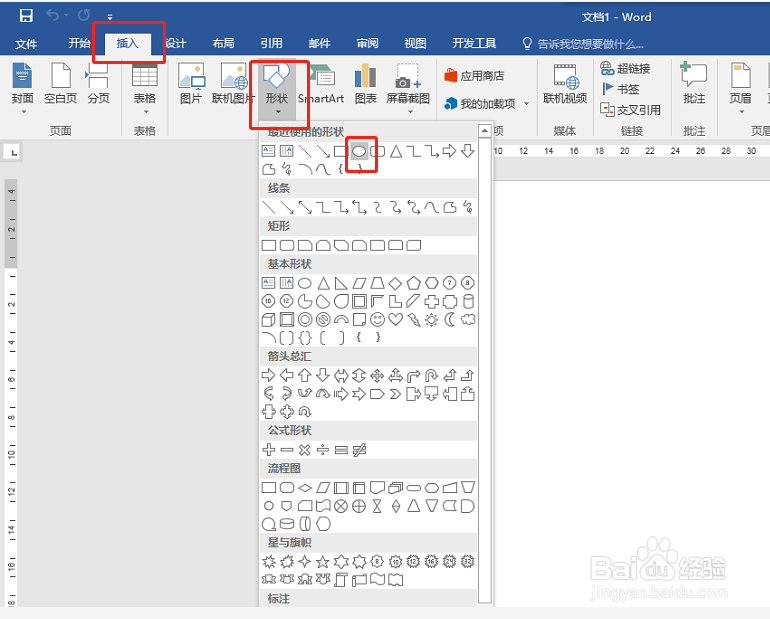
Task: Click the shapes panel scroll-up arrow
Action: (x=485, y=131)
